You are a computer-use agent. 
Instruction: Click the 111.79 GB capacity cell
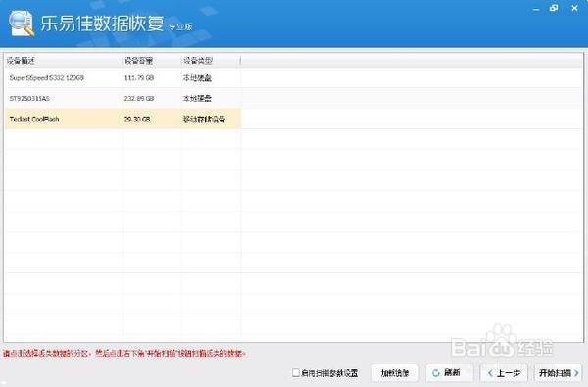tap(139, 78)
